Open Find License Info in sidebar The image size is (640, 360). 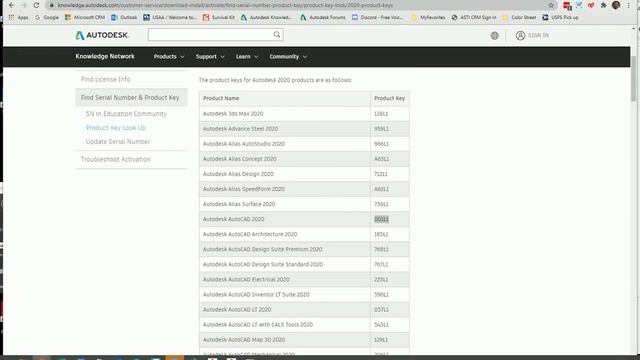[x=106, y=79]
